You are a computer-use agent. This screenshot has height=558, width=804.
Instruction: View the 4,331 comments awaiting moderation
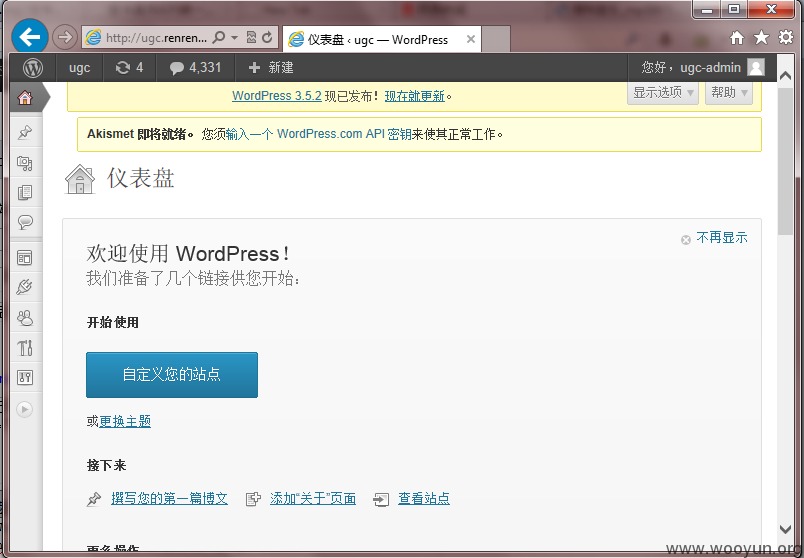[195, 68]
